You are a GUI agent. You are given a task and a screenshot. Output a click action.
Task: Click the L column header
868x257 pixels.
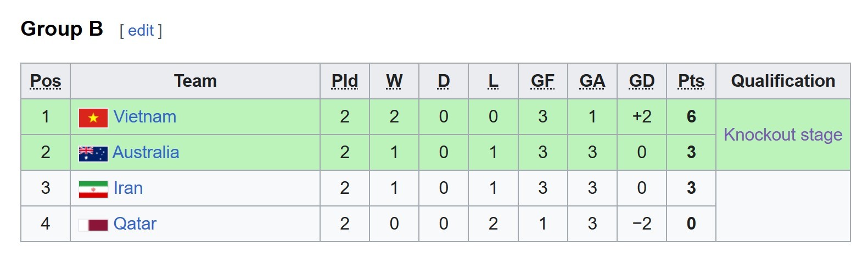(493, 81)
